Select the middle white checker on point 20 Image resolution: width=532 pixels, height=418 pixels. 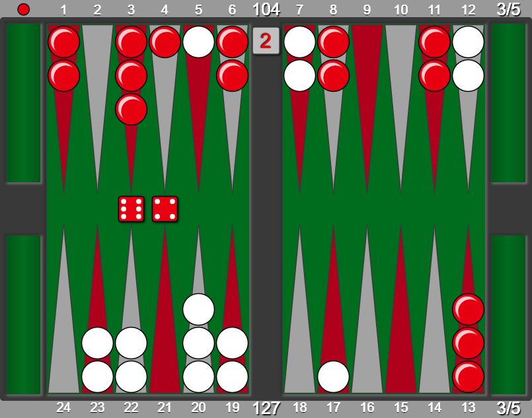pyautogui.click(x=198, y=343)
